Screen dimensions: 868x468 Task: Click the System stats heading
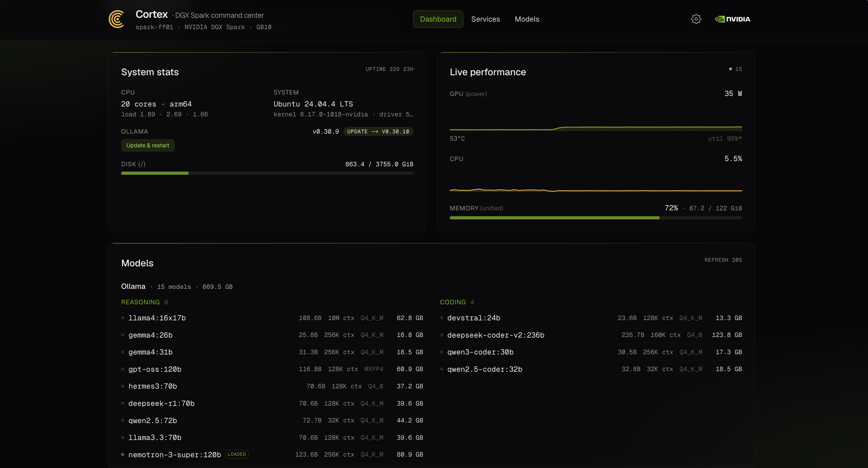(x=150, y=72)
